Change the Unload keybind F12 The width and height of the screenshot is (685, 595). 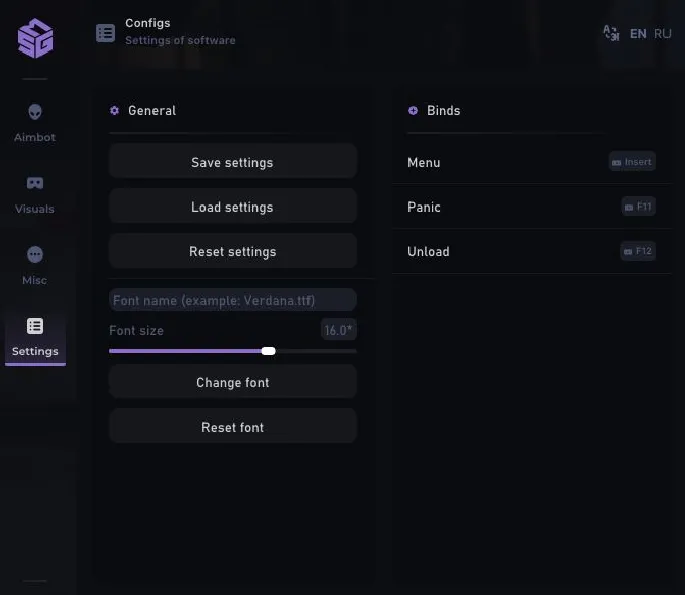click(638, 251)
